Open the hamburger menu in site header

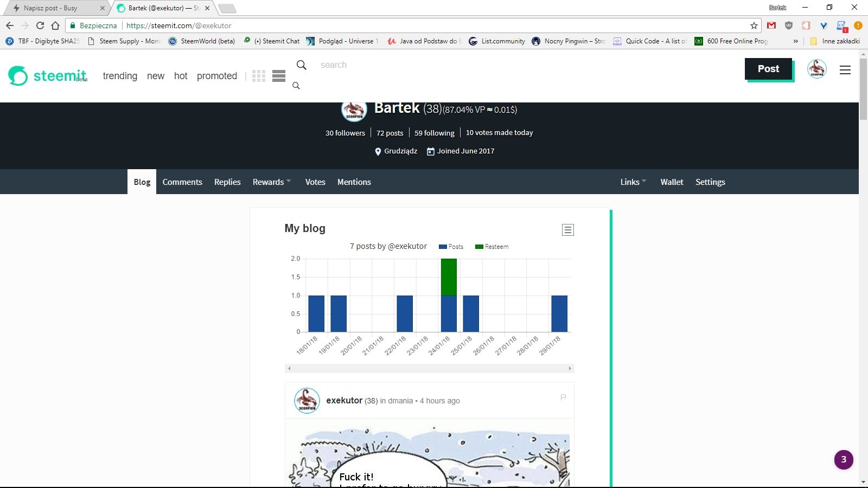845,70
